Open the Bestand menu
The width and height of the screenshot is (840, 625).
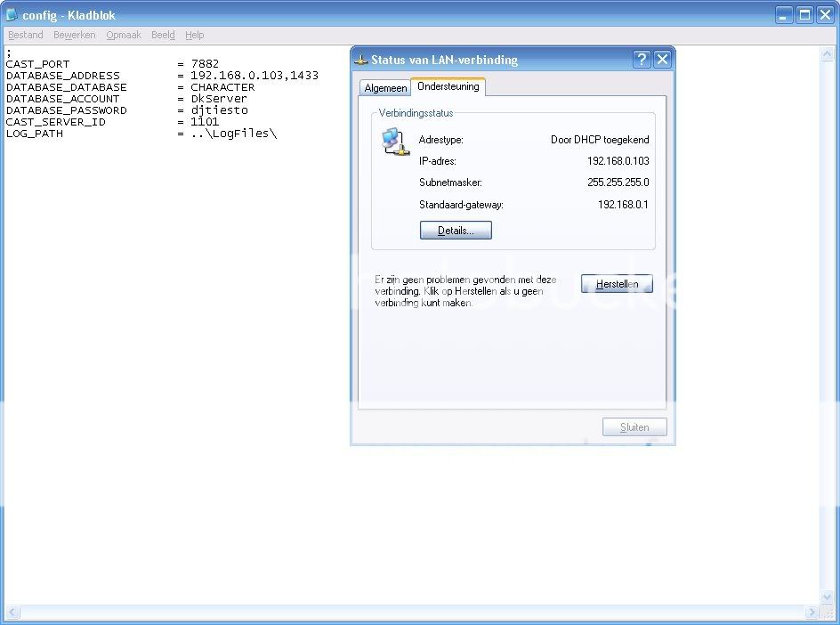coord(26,35)
